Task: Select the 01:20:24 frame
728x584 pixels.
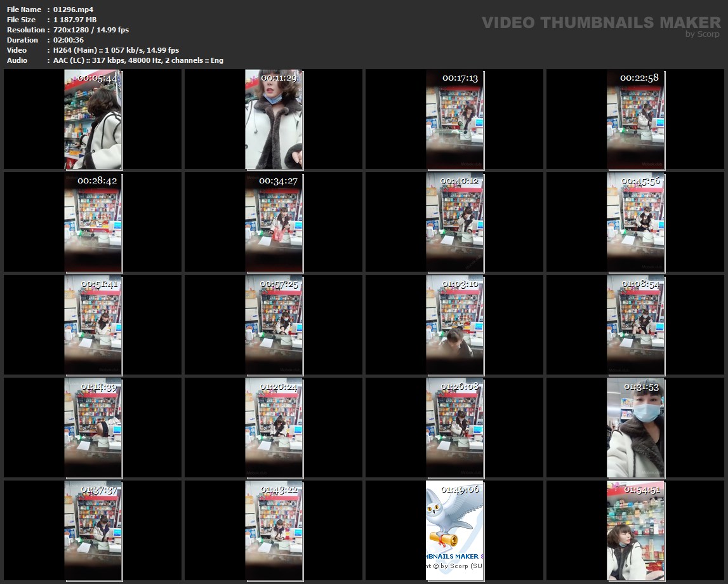Action: pos(274,428)
